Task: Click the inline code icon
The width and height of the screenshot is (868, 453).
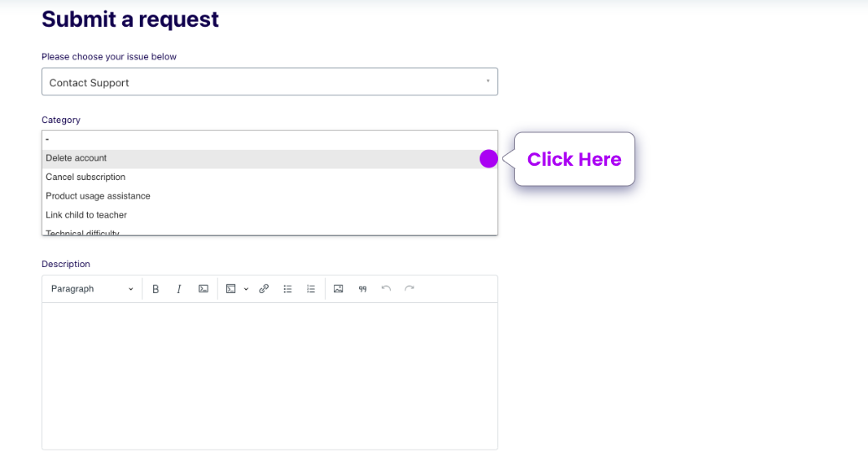Action: (203, 289)
